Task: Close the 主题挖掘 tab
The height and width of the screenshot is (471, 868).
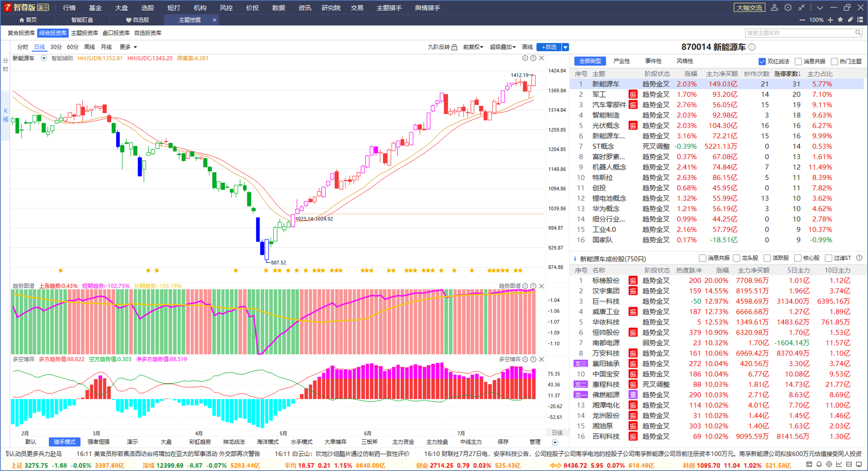Action: point(214,20)
